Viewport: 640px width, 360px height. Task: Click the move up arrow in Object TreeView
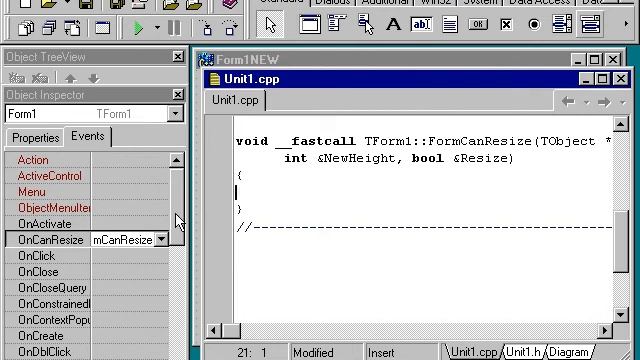click(x=71, y=78)
